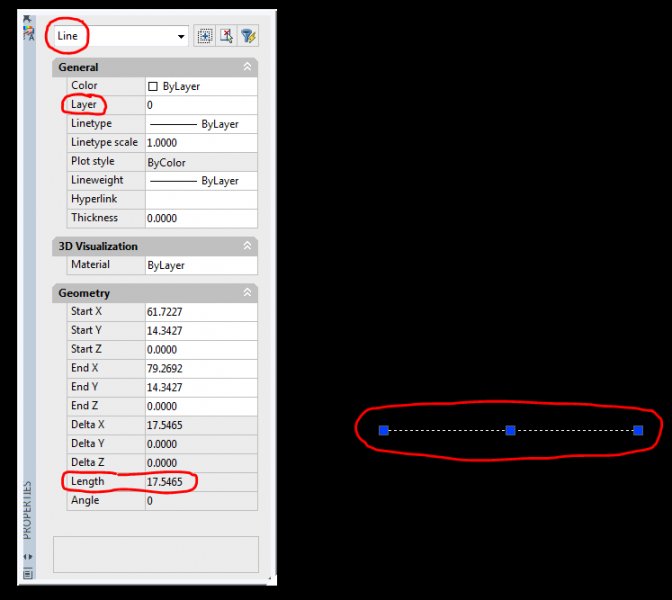Image resolution: width=672 pixels, height=600 pixels.
Task: Collapse the Geometry section
Action: pyautogui.click(x=247, y=293)
